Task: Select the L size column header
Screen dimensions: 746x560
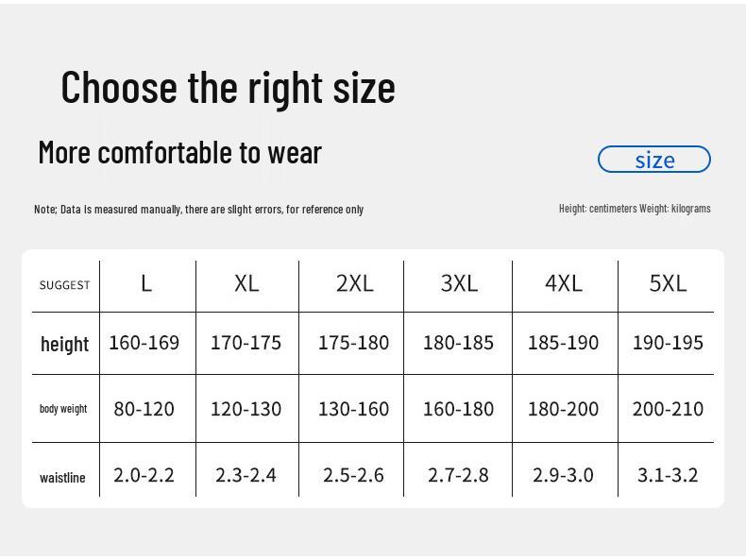Action: [146, 283]
